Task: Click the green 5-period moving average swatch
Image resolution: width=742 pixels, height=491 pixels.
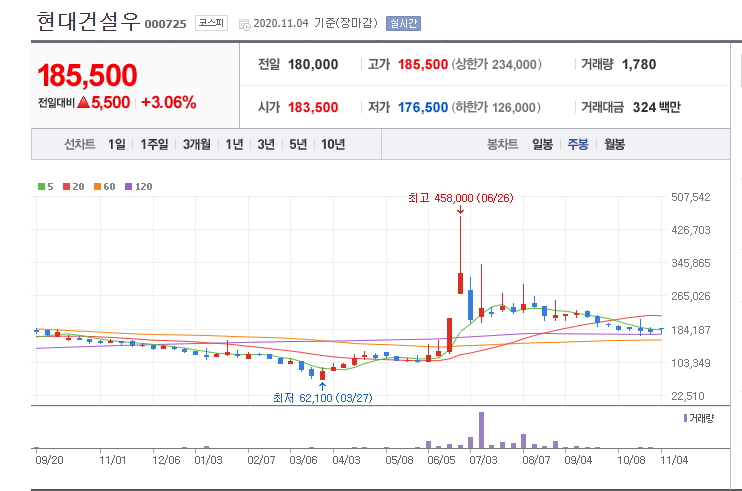Action: click(x=42, y=186)
